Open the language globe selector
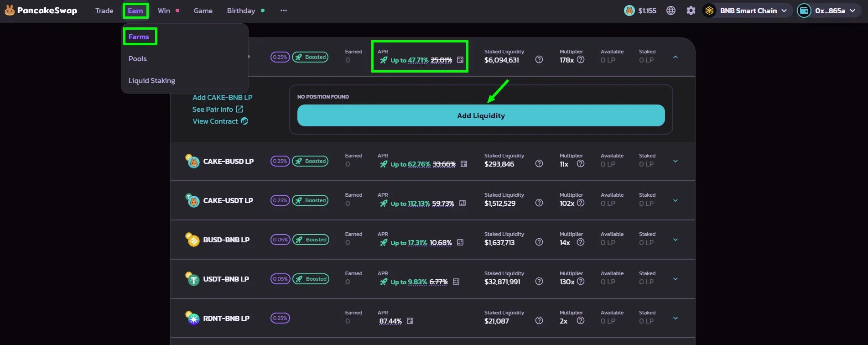The image size is (868, 345). point(671,10)
